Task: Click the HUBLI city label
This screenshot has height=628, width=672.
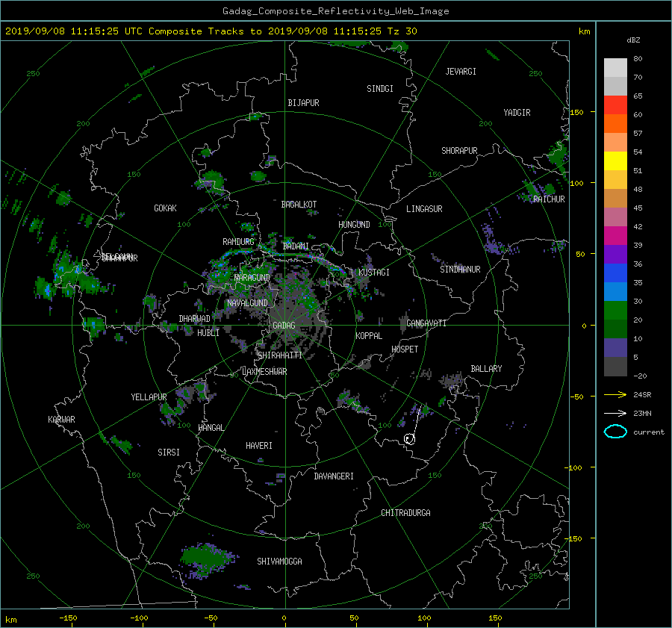Action: 208,333
